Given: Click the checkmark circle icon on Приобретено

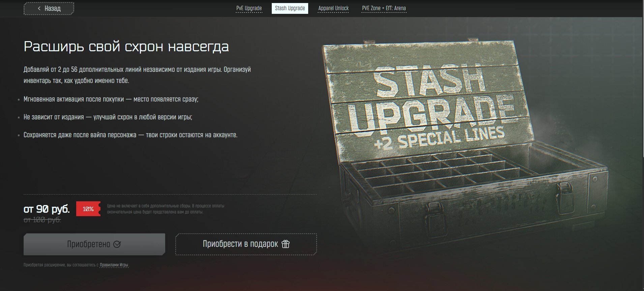Looking at the screenshot, I should coord(117,244).
